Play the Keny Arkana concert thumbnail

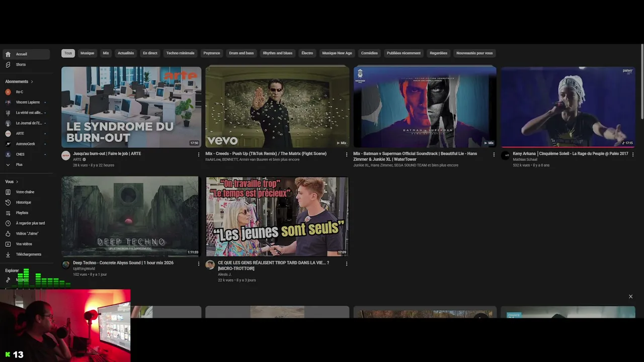click(x=568, y=107)
